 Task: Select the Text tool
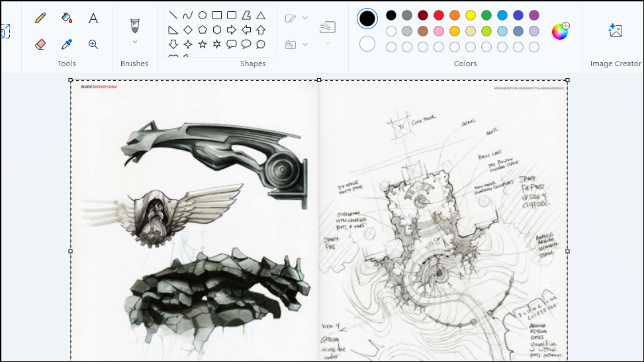(x=93, y=18)
